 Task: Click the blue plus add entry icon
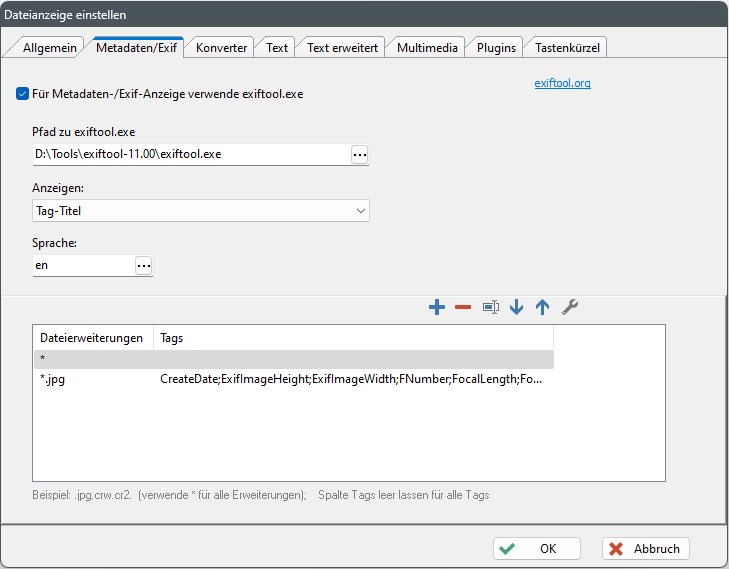click(x=436, y=308)
